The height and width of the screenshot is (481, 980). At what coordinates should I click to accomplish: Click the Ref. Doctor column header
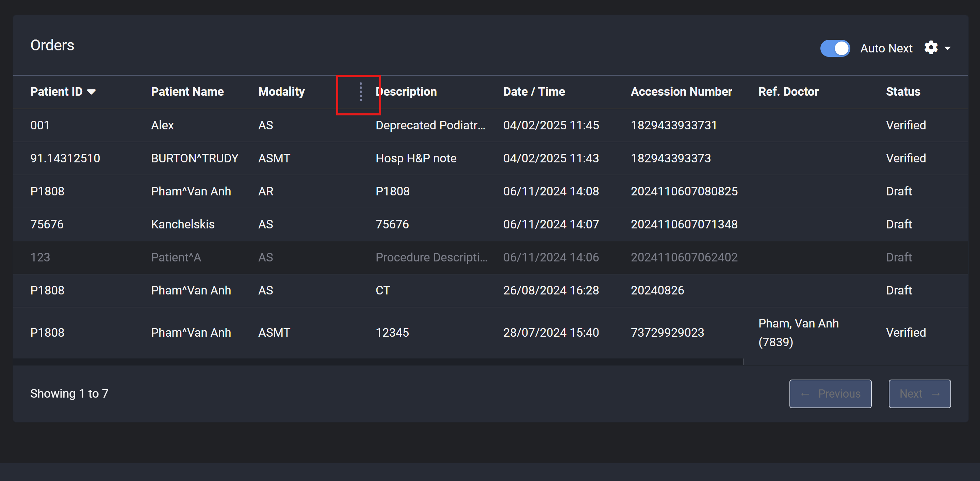[x=788, y=92]
